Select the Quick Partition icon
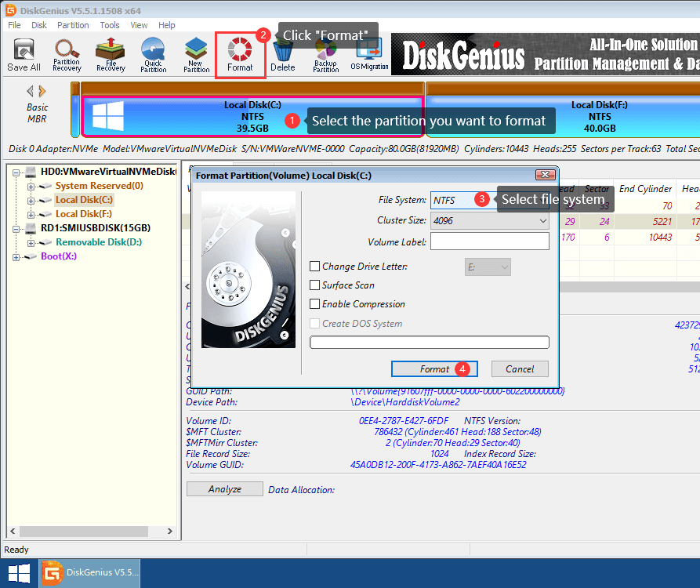700x588 pixels. pyautogui.click(x=153, y=55)
